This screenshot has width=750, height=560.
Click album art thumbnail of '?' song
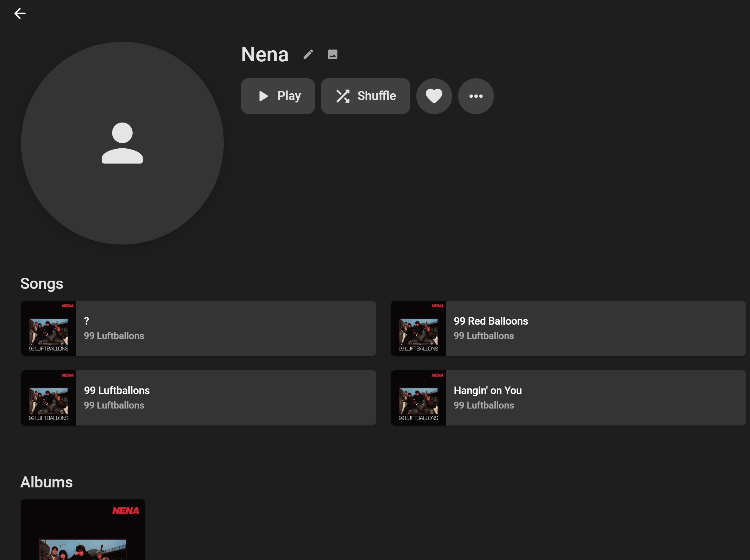click(x=48, y=328)
